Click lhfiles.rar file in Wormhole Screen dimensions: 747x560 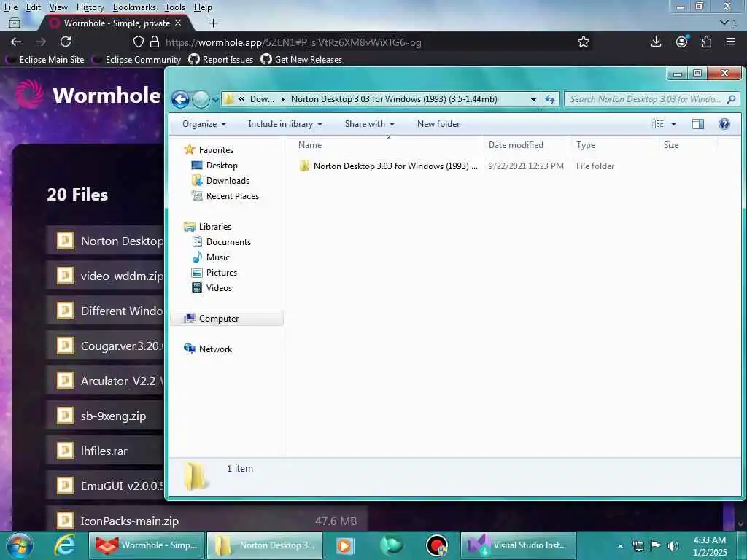104,451
